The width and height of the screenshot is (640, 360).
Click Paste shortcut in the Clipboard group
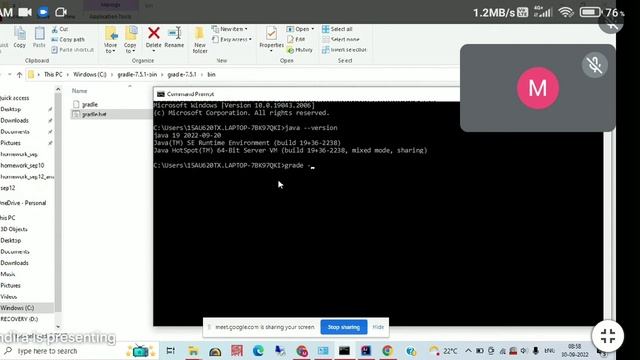73,50
